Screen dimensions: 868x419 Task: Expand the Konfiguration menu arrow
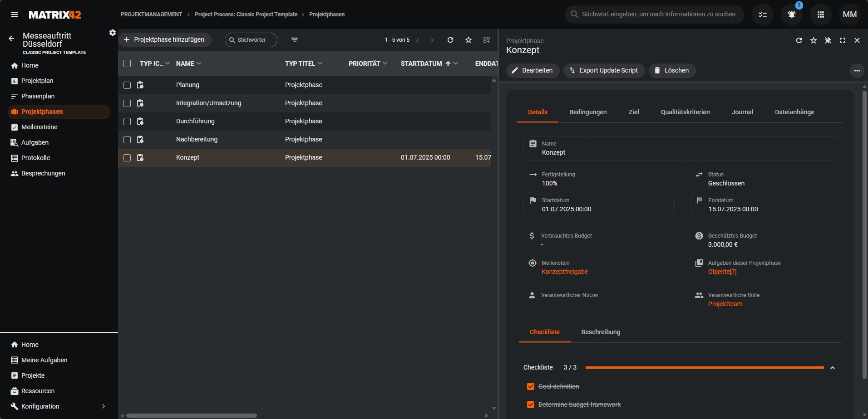point(104,406)
